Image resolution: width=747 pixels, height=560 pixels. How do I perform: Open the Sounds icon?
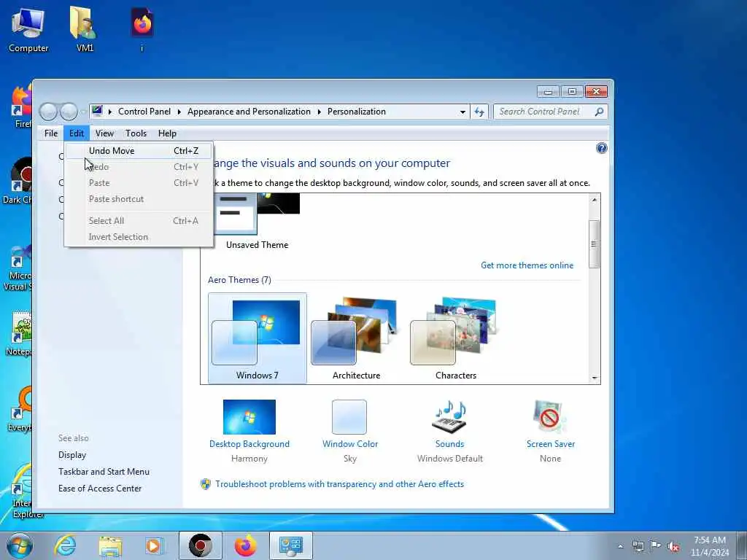[x=449, y=416]
